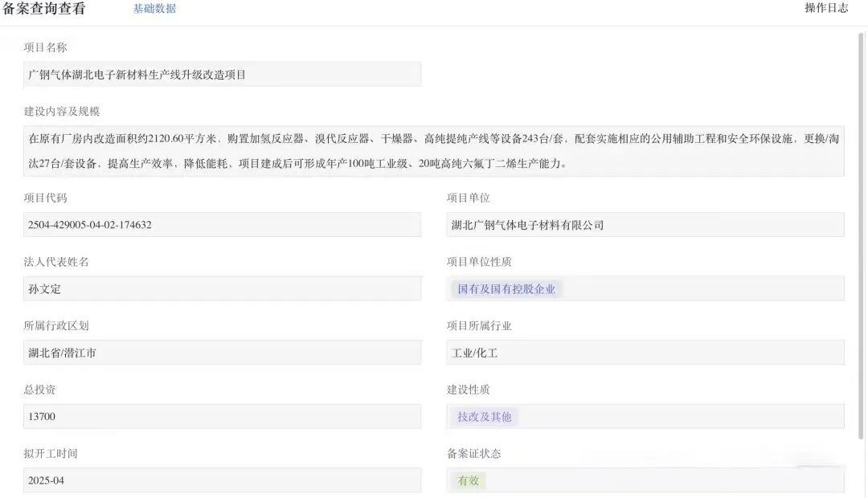Select the 法人代表姓名 field 孙文定
This screenshot has height=498, width=868.
click(222, 289)
